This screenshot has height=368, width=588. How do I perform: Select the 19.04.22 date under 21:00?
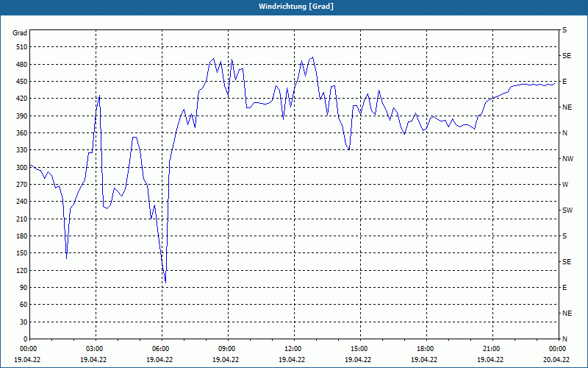coord(490,359)
